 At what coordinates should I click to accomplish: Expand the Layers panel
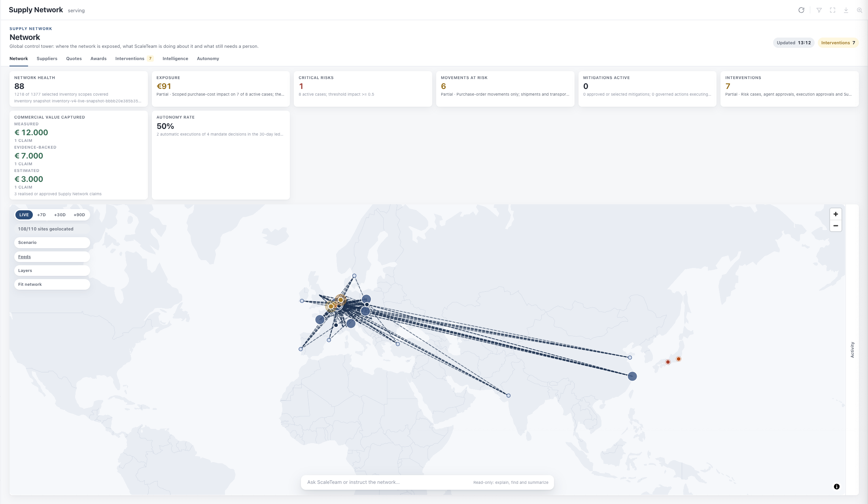click(x=52, y=270)
